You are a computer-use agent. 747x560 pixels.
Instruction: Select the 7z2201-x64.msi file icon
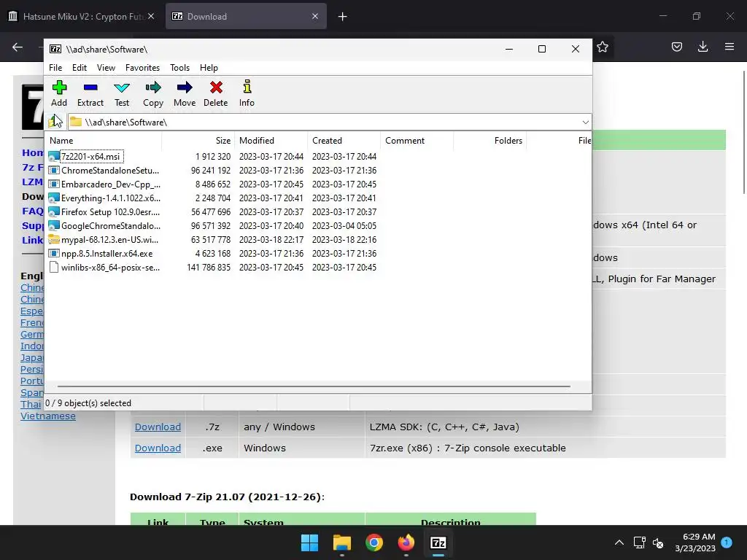(x=54, y=156)
